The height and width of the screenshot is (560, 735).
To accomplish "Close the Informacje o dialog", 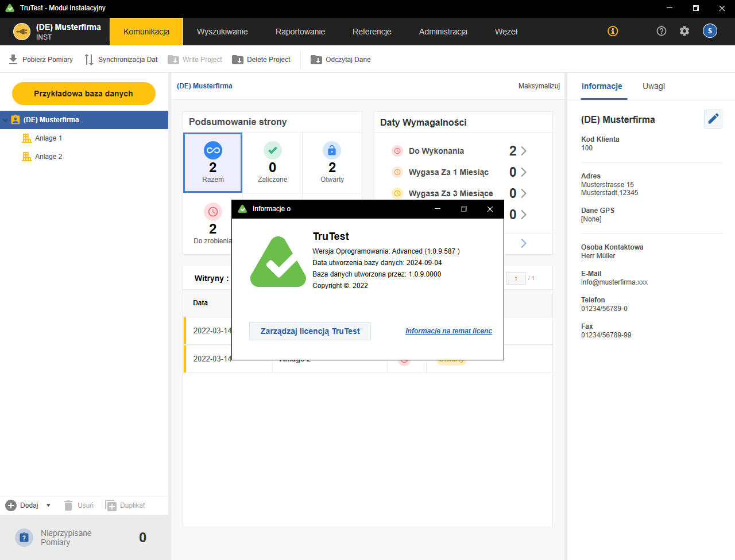I will tap(490, 209).
